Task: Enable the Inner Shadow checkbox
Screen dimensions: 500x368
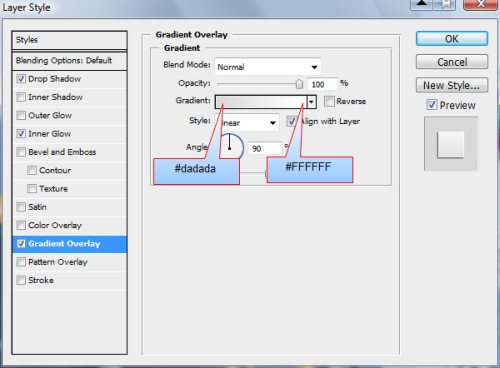Action: click(x=21, y=97)
